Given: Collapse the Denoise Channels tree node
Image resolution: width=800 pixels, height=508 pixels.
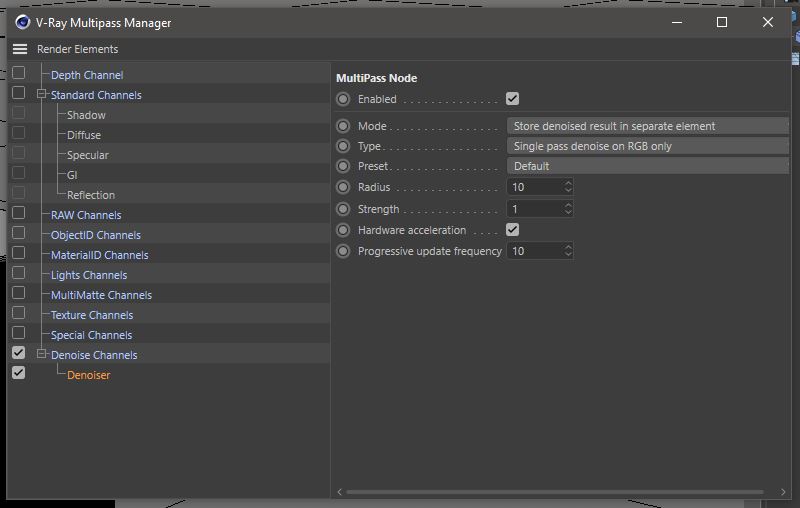Looking at the screenshot, I should (41, 354).
